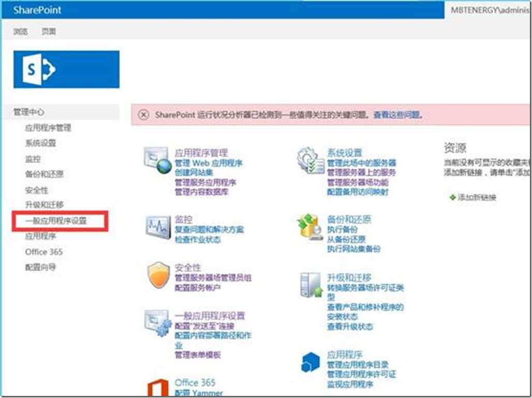Click the 检查作业状态 link
Screen dimensions: 532x398
coord(198,240)
